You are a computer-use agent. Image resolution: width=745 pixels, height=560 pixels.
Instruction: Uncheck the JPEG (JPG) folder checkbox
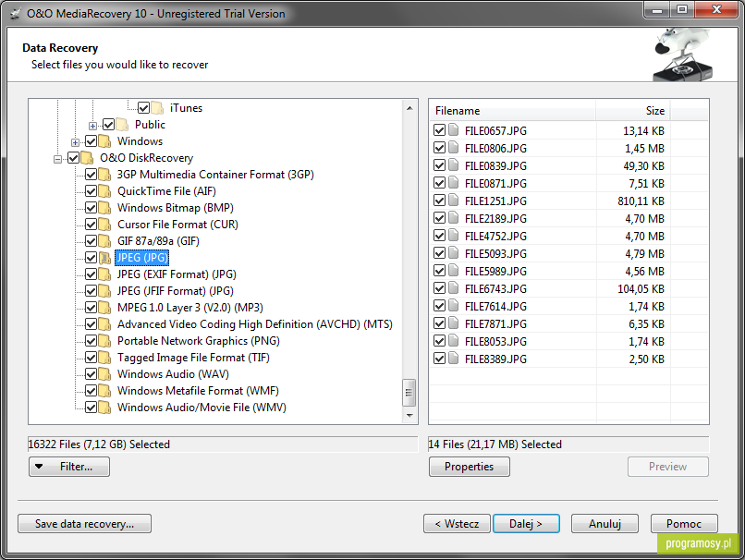coord(91,258)
